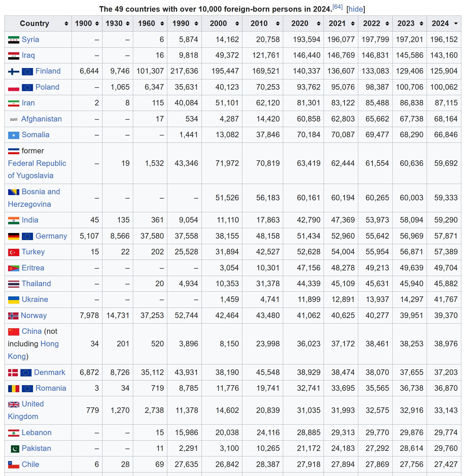
Task: Click India's 2022 value 53,973
Action: (x=377, y=220)
